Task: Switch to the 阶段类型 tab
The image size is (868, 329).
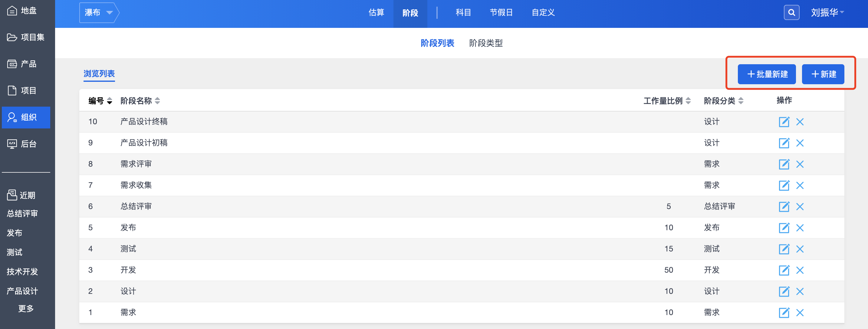Action: pyautogui.click(x=485, y=43)
